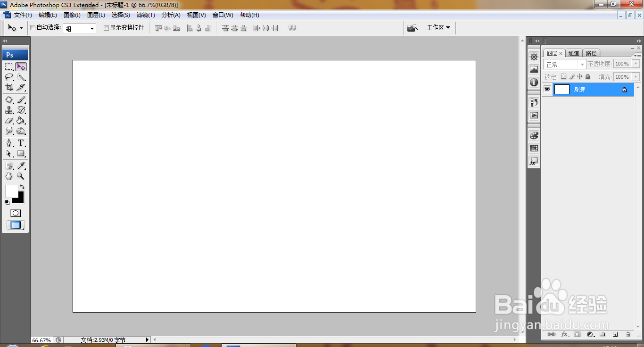Viewport: 644px width, 347px height.
Task: Select the Notes tool
Action: tap(9, 165)
